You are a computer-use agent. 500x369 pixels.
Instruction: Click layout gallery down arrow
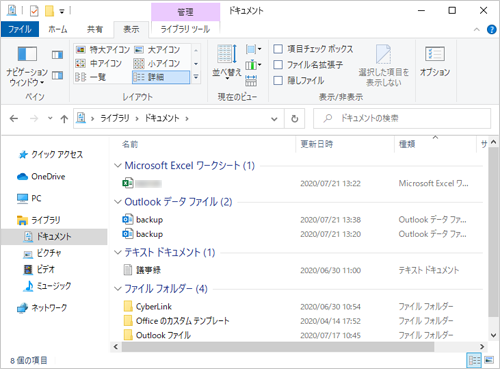[x=196, y=64]
